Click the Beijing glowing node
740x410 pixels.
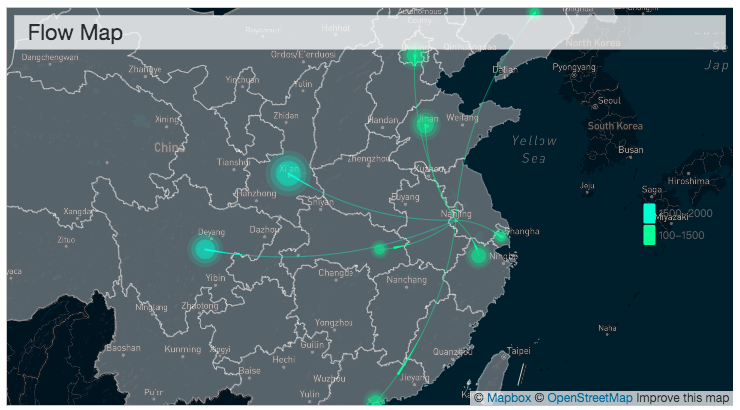pyautogui.click(x=415, y=56)
